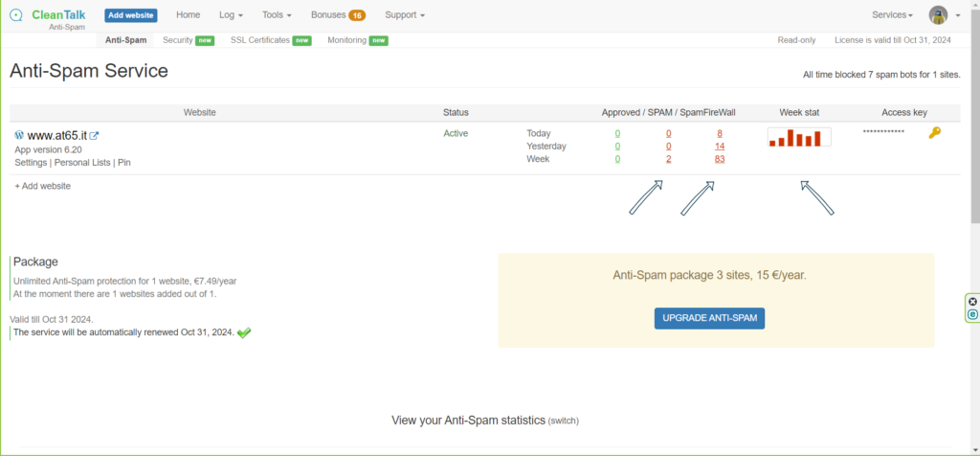This screenshot has height=456, width=980.
Task: Click the + Add website link
Action: click(x=42, y=186)
